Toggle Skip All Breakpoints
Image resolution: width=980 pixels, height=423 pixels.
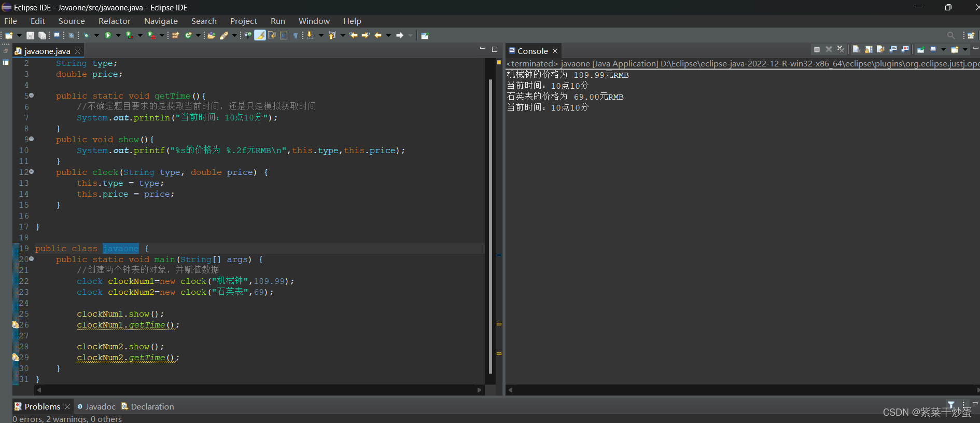(x=71, y=35)
